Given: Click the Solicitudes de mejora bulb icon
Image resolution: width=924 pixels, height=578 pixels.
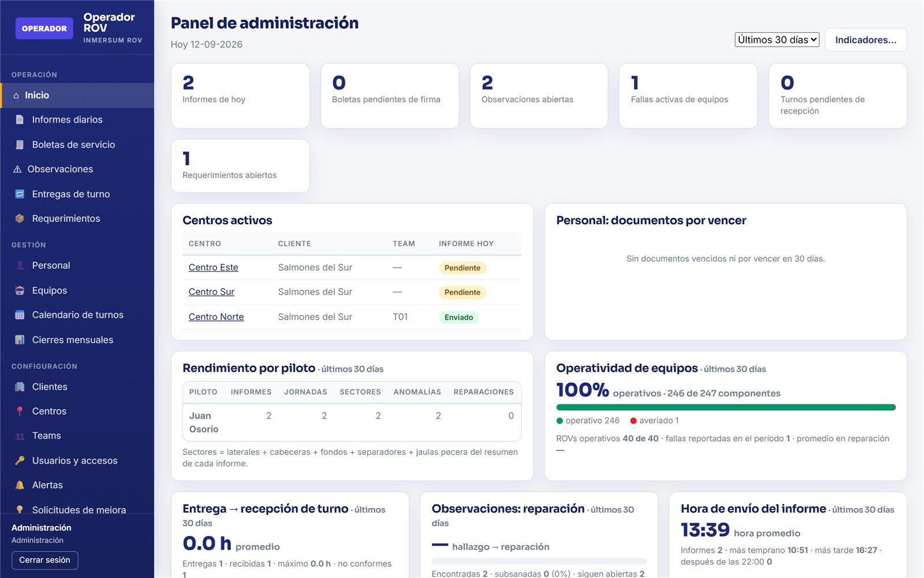Looking at the screenshot, I should [x=20, y=509].
